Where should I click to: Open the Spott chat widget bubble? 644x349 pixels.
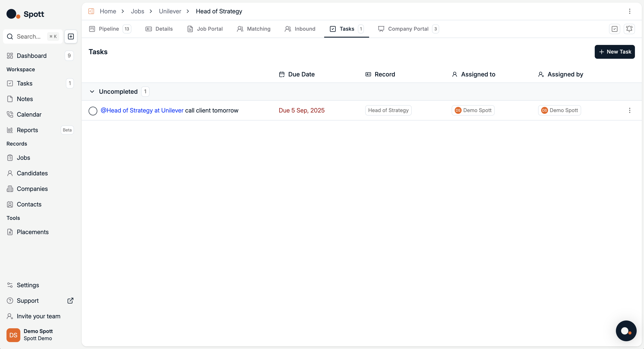point(626,331)
